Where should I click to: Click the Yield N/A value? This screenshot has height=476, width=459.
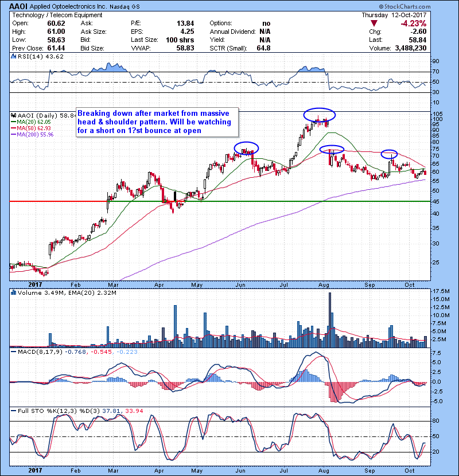coord(265,40)
